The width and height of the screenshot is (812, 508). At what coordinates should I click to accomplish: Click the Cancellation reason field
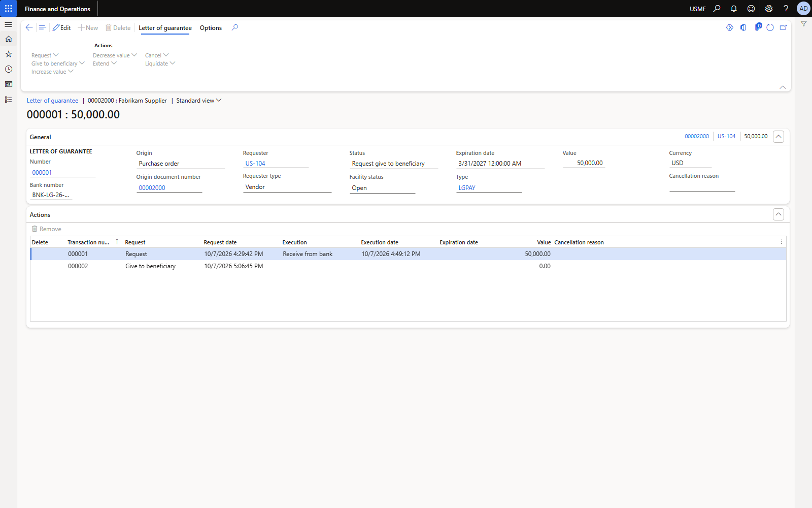coord(702,187)
